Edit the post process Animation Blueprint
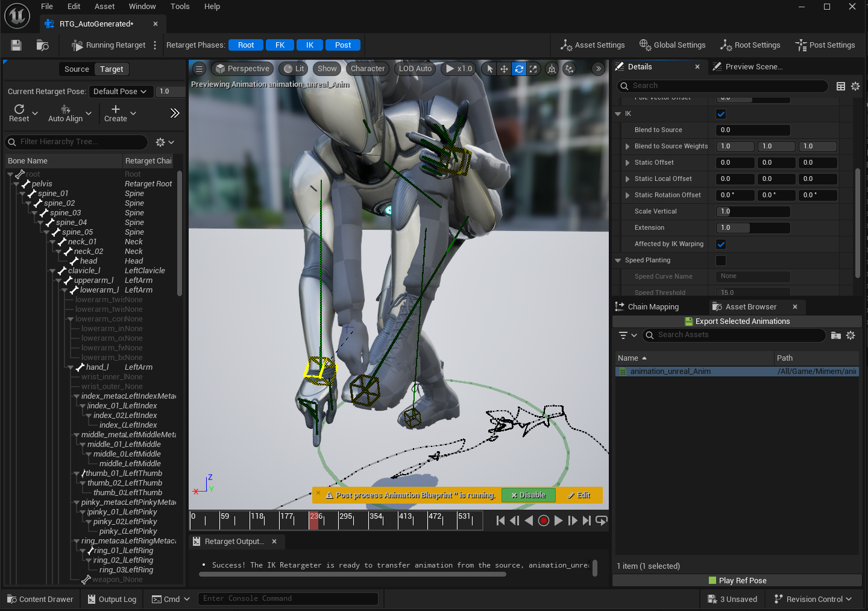Viewport: 868px width, 611px height. (x=579, y=495)
